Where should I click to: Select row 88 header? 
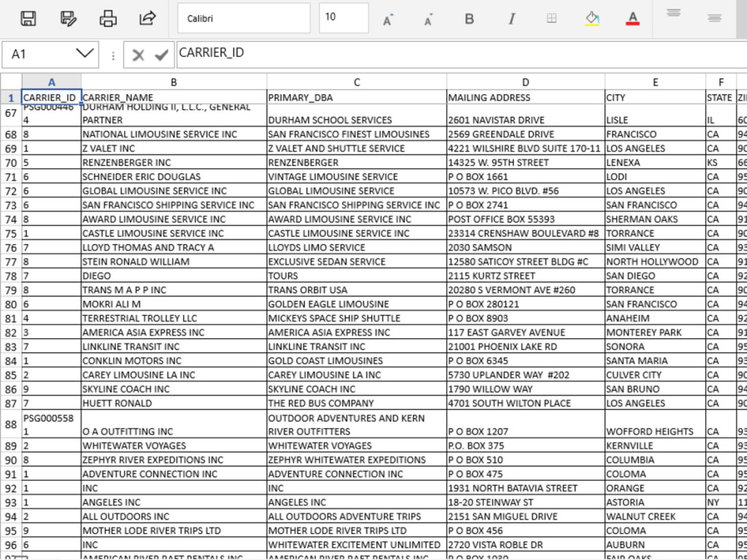(11, 424)
